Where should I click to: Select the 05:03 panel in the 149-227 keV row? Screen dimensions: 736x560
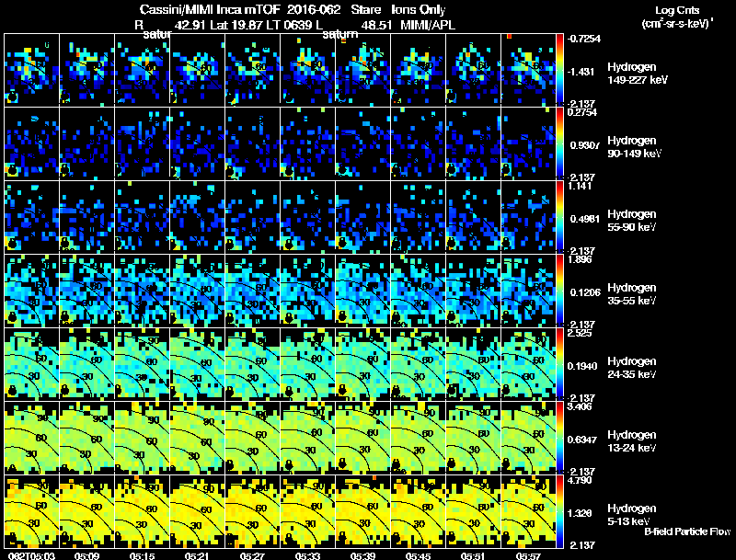(31, 69)
